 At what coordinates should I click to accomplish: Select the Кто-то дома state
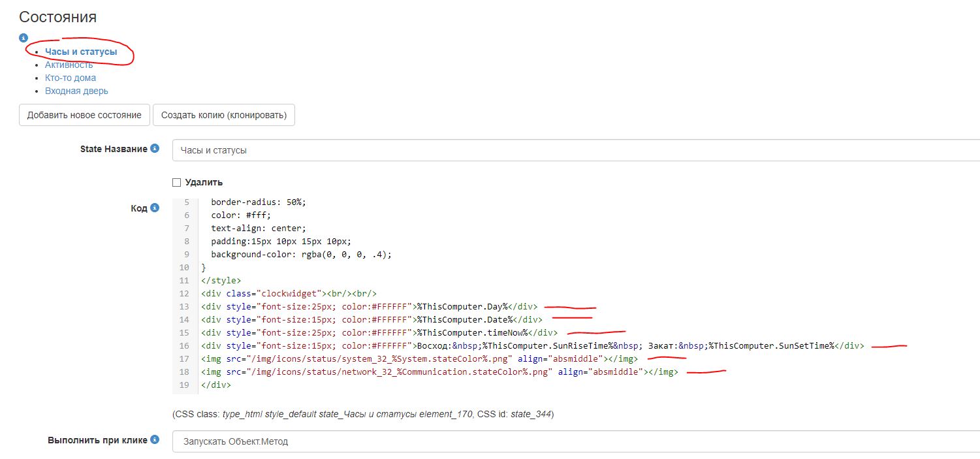point(70,78)
